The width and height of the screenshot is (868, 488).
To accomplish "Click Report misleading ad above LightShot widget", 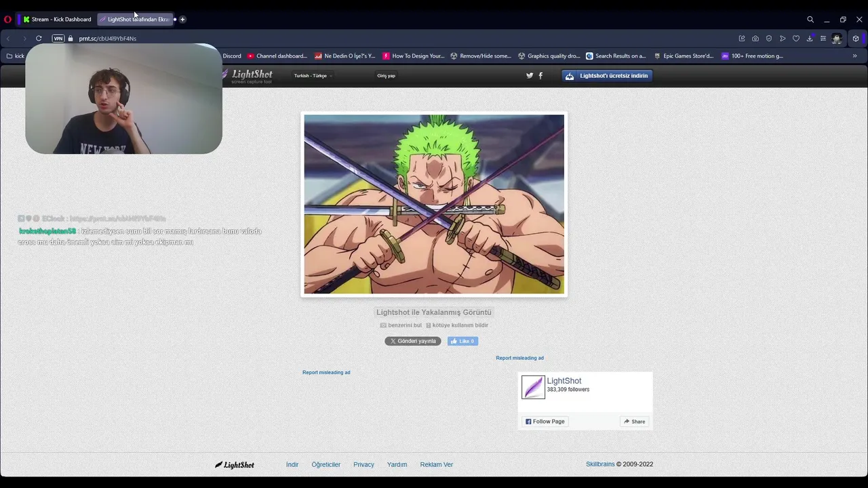I will click(x=519, y=358).
